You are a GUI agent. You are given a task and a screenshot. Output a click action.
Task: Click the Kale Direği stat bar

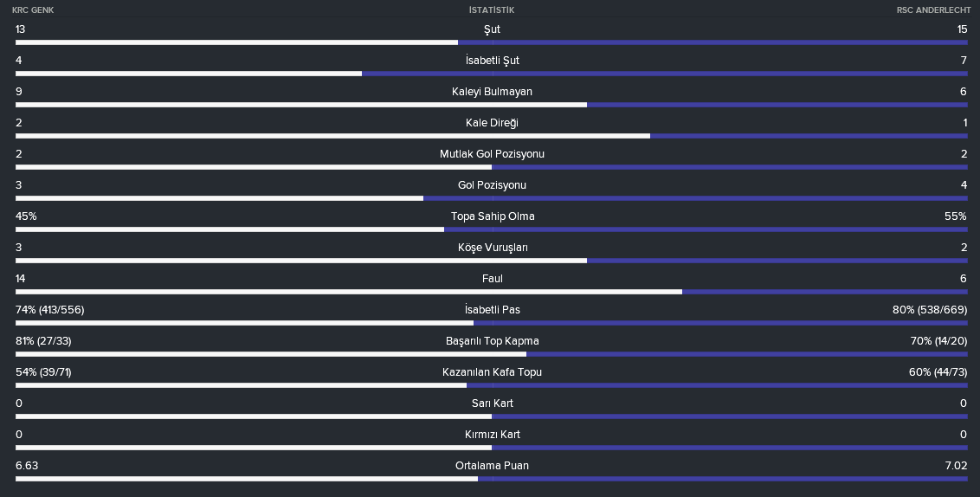point(492,136)
